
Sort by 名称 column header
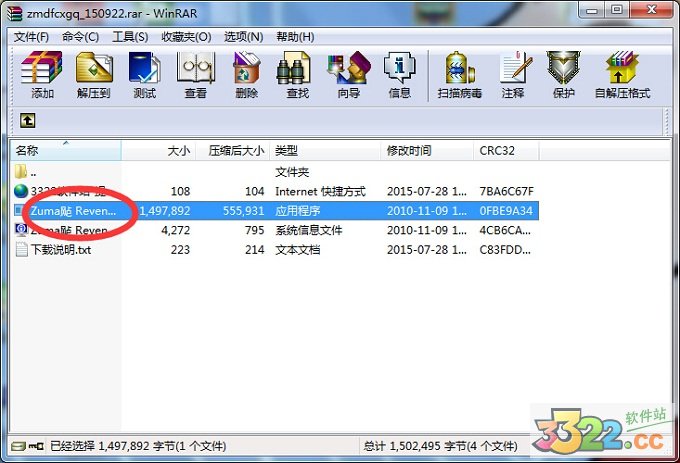click(x=66, y=150)
